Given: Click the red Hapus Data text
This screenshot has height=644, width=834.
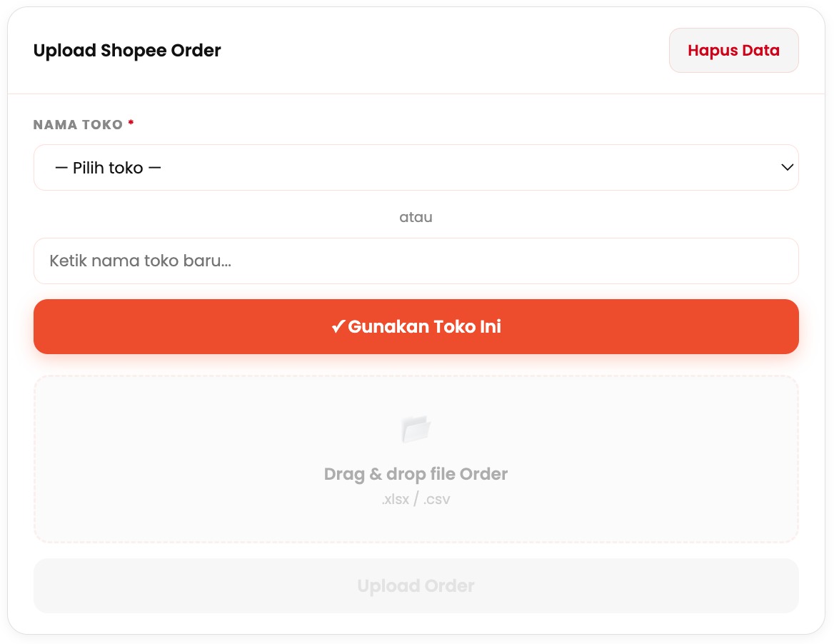Looking at the screenshot, I should click(733, 51).
